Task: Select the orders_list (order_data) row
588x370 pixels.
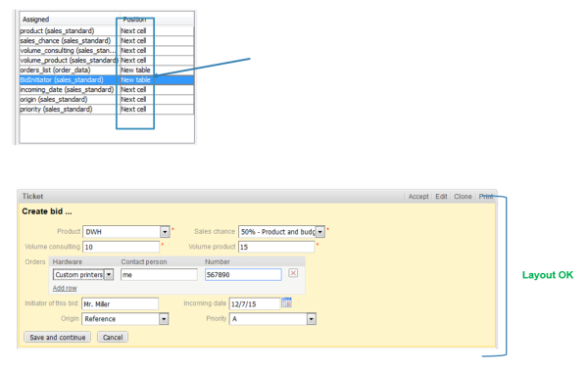Action: 107,70
